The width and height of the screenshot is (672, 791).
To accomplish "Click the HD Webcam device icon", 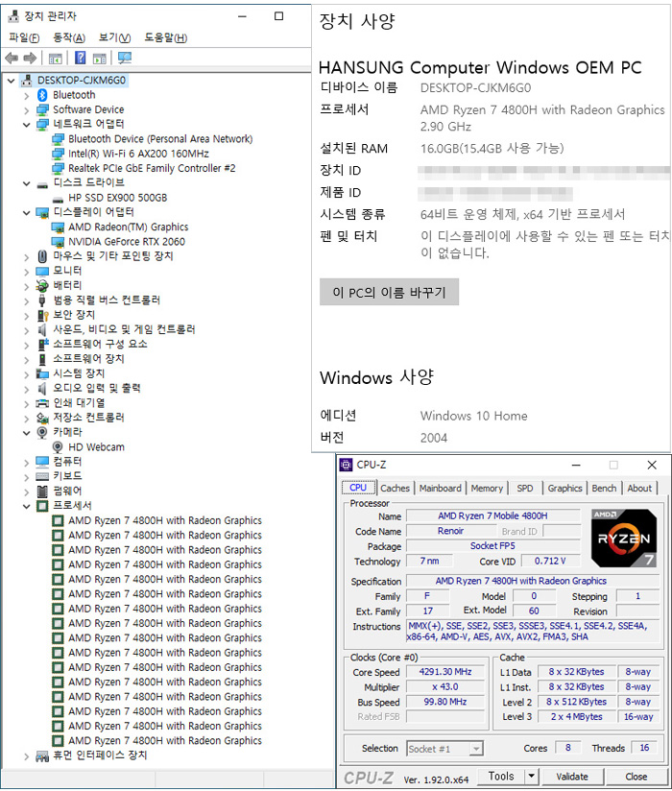I will click(x=58, y=447).
